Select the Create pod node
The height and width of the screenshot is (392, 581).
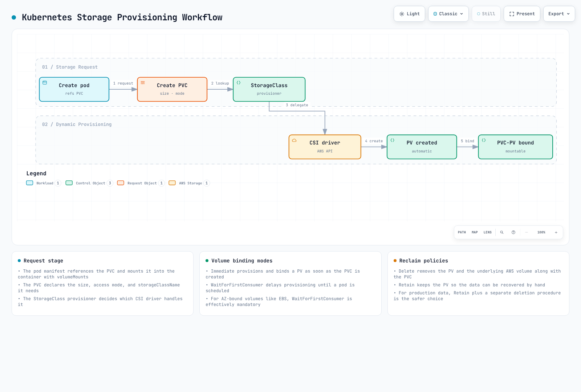coord(74,89)
